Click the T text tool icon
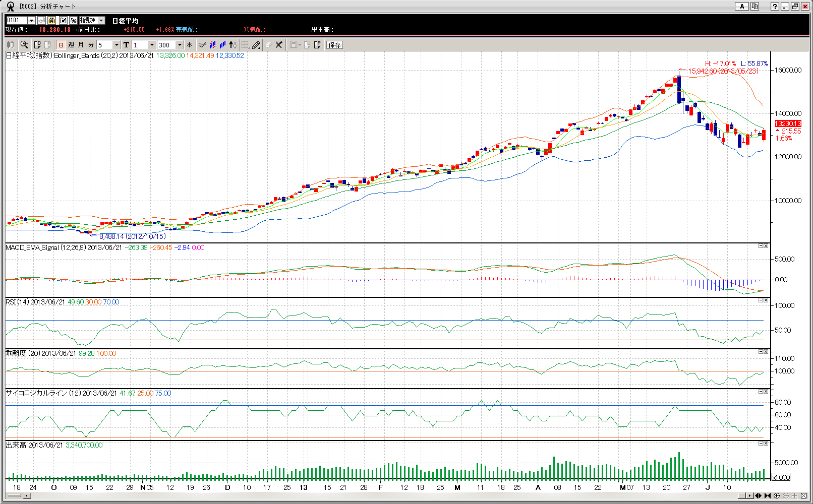 coord(126,45)
